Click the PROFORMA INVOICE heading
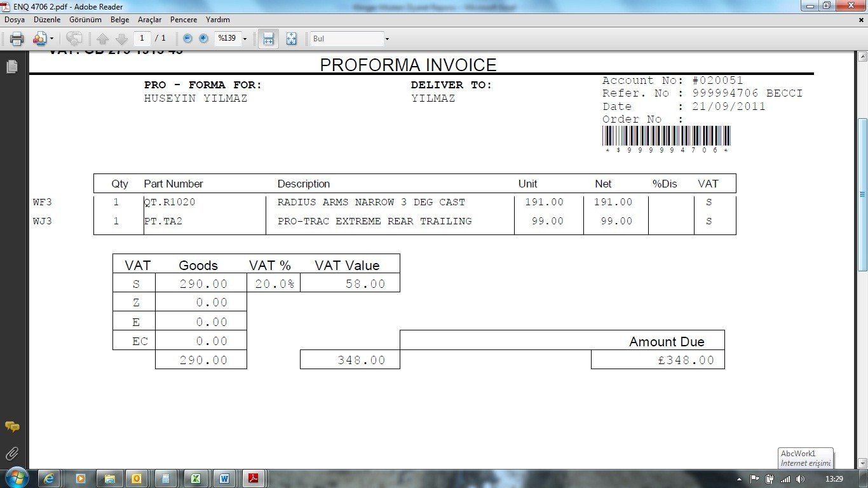868x488 pixels. (408, 65)
